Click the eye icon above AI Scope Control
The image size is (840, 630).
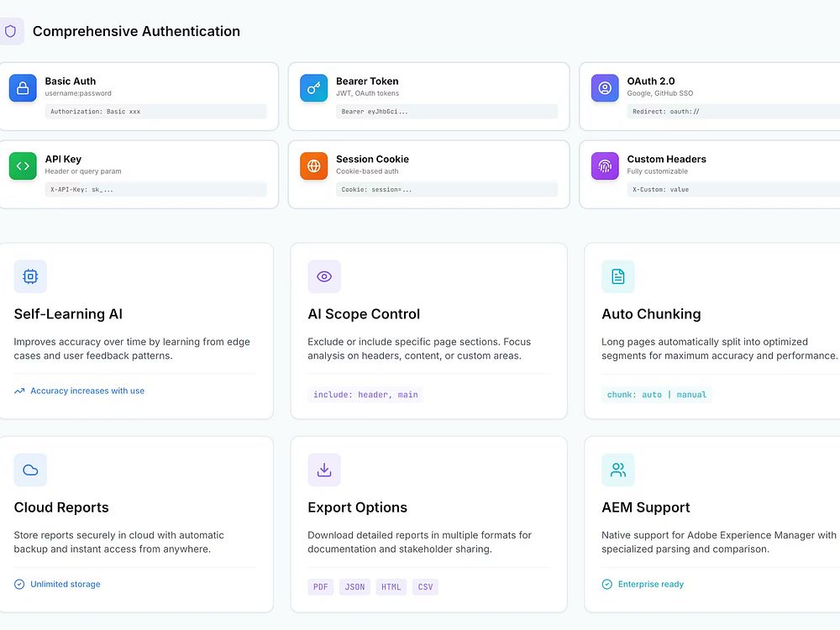pos(324,276)
